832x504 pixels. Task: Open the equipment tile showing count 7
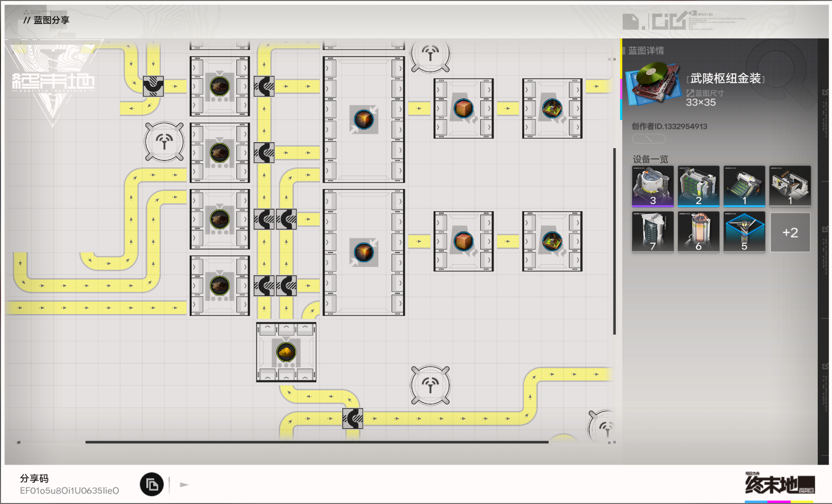[x=653, y=232]
